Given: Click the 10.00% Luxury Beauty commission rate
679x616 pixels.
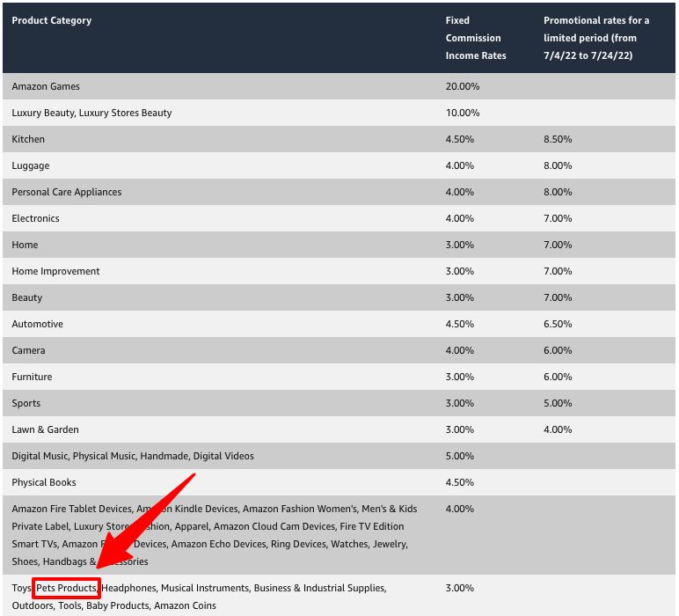Looking at the screenshot, I should pos(463,113).
